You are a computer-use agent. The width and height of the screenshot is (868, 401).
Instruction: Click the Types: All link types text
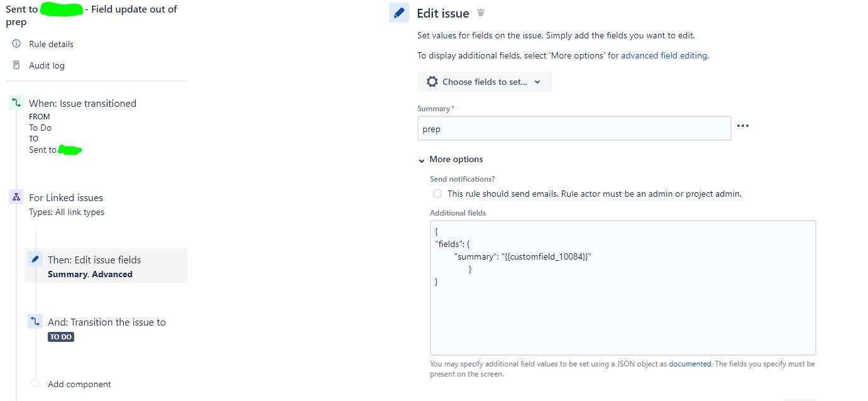(67, 212)
